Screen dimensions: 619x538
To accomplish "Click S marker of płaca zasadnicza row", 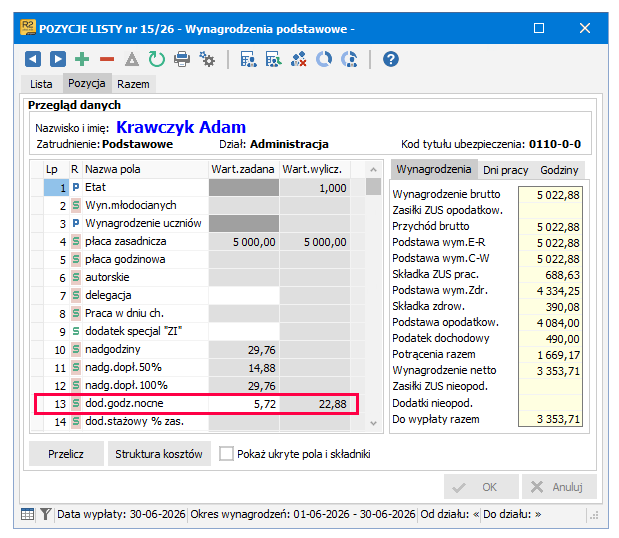I will tap(76, 241).
